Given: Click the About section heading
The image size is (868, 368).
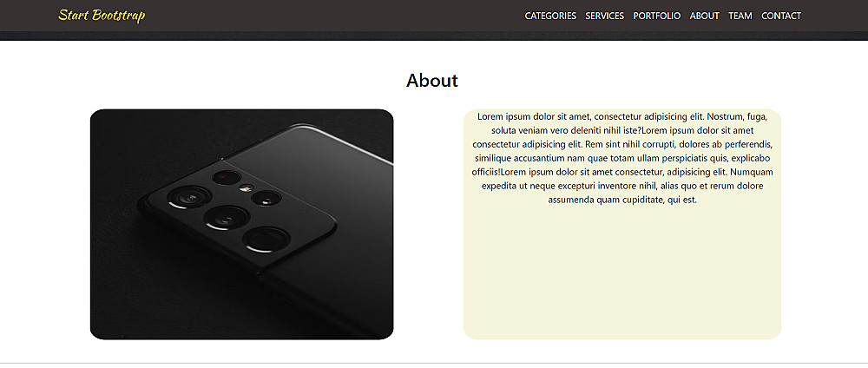Looking at the screenshot, I should click(431, 80).
